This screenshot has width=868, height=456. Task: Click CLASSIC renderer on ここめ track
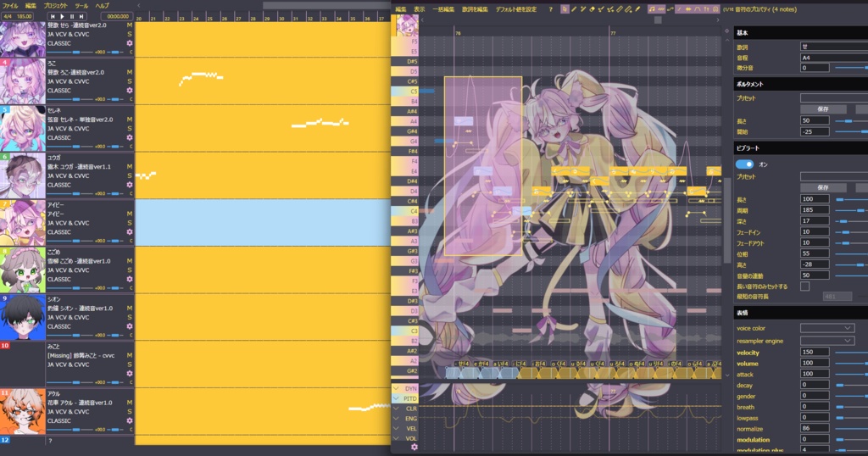(58, 280)
